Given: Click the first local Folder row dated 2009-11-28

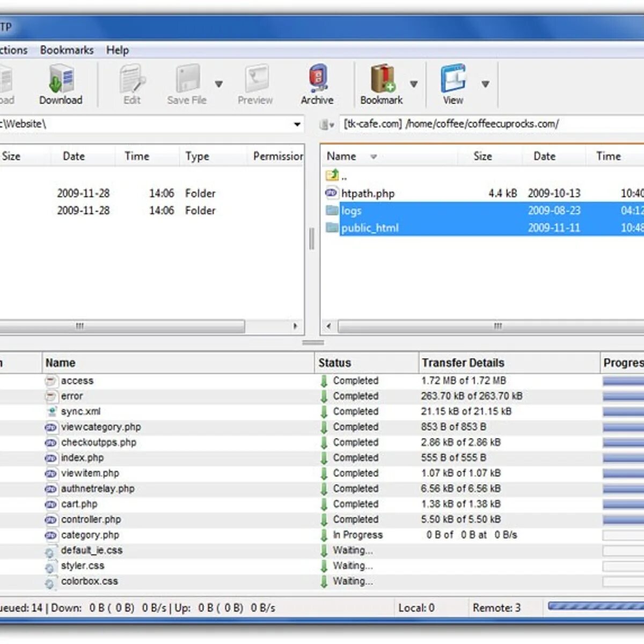Looking at the screenshot, I should tap(152, 193).
